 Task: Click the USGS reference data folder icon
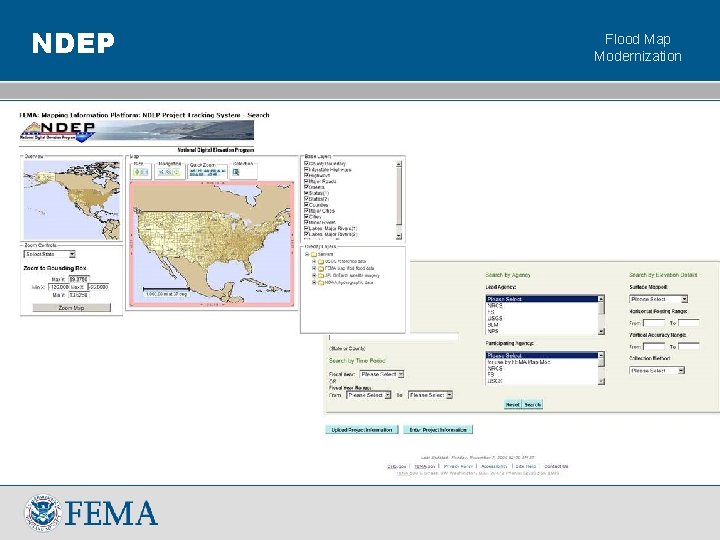[x=321, y=261]
